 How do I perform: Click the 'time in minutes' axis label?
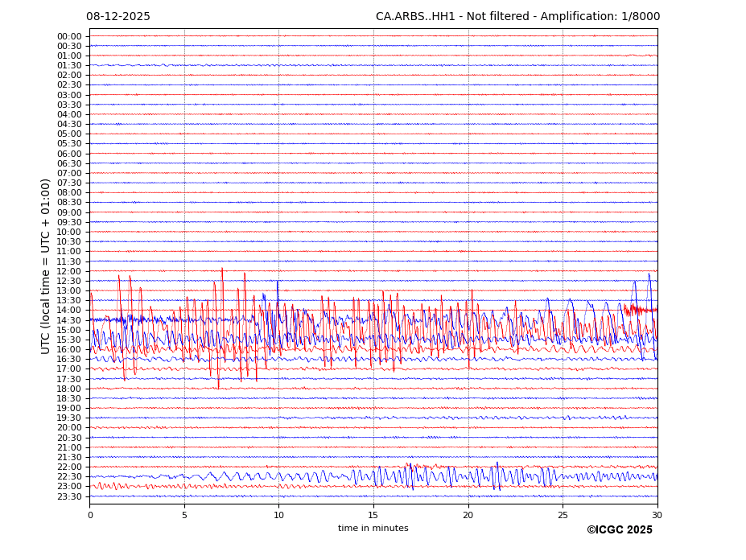click(x=373, y=529)
